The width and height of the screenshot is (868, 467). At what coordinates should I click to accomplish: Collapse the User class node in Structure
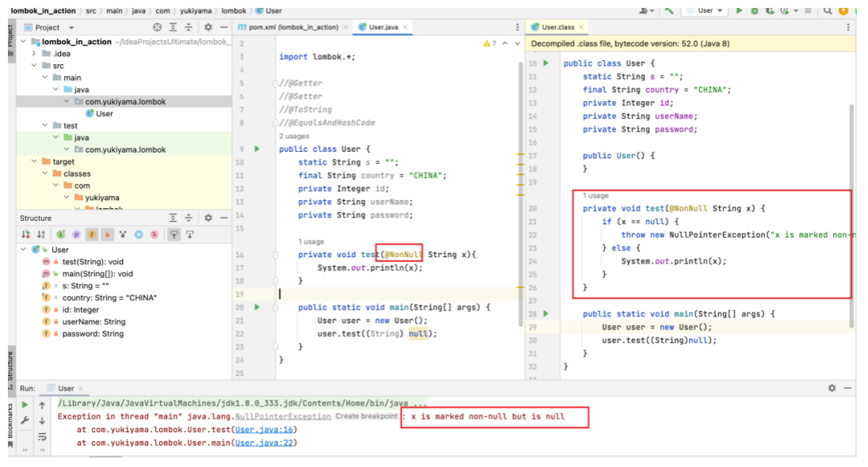tap(23, 249)
